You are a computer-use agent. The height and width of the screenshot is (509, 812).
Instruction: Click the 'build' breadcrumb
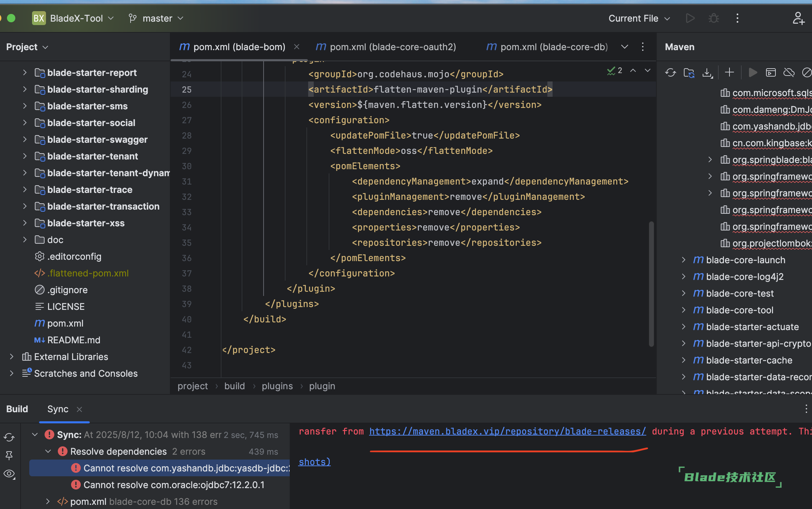(235, 386)
